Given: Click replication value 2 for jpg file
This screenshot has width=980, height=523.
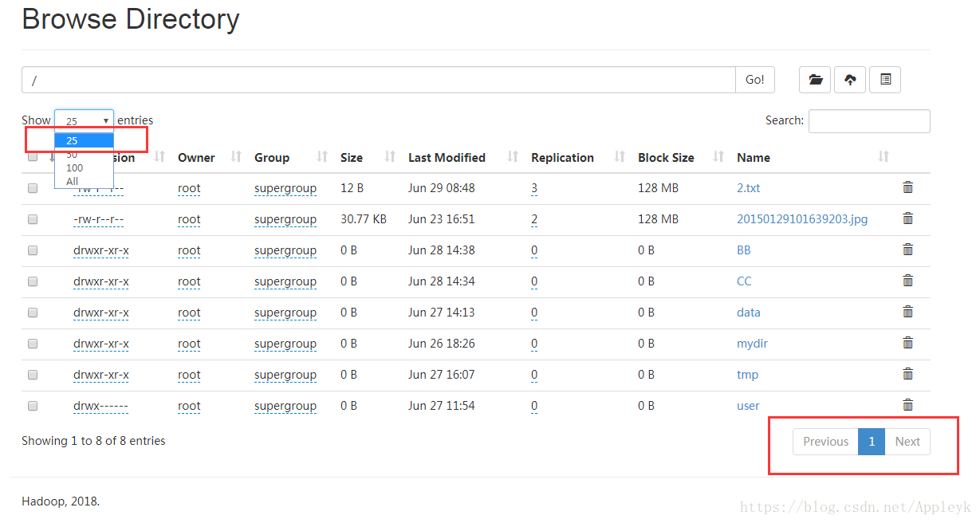Looking at the screenshot, I should click(534, 219).
